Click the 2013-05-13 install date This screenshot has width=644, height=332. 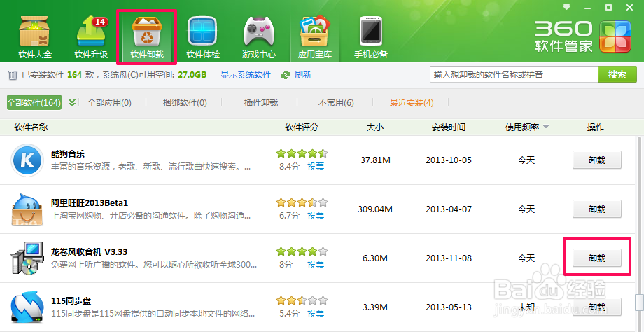(x=449, y=307)
